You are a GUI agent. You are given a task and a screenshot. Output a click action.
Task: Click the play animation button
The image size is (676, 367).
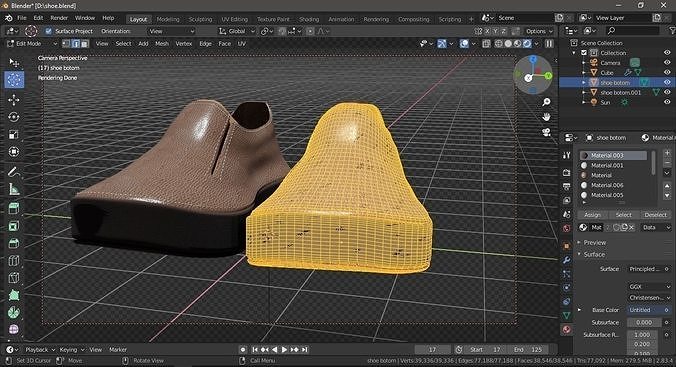pyautogui.click(x=284, y=350)
